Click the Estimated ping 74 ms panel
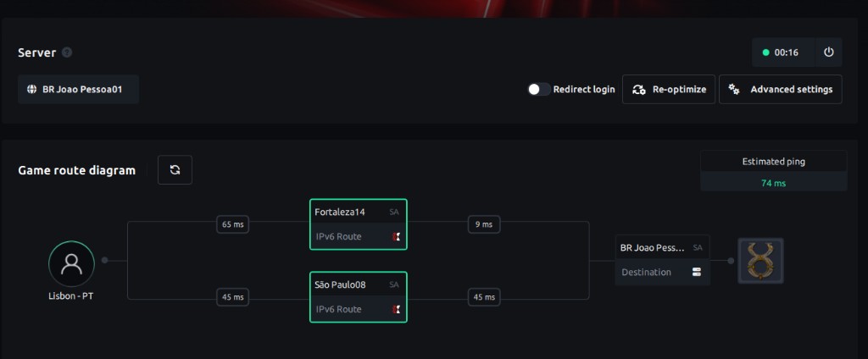Viewport: 868px width, 359px height. 773,171
